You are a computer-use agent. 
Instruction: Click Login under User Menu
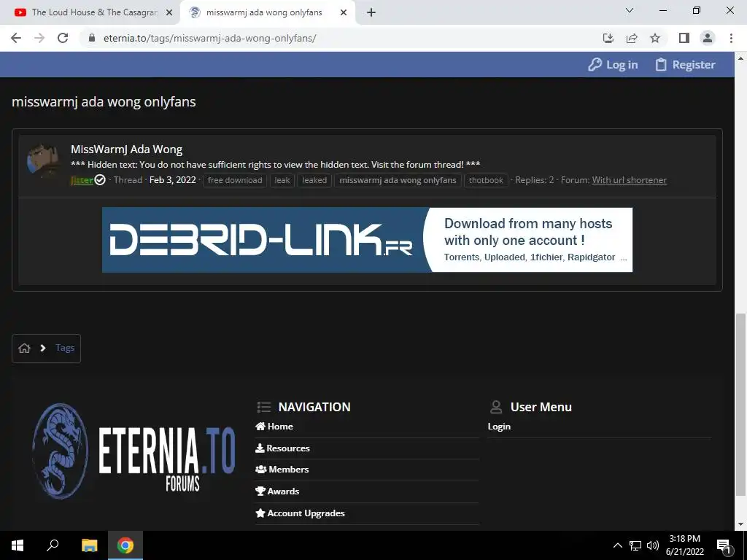(499, 426)
